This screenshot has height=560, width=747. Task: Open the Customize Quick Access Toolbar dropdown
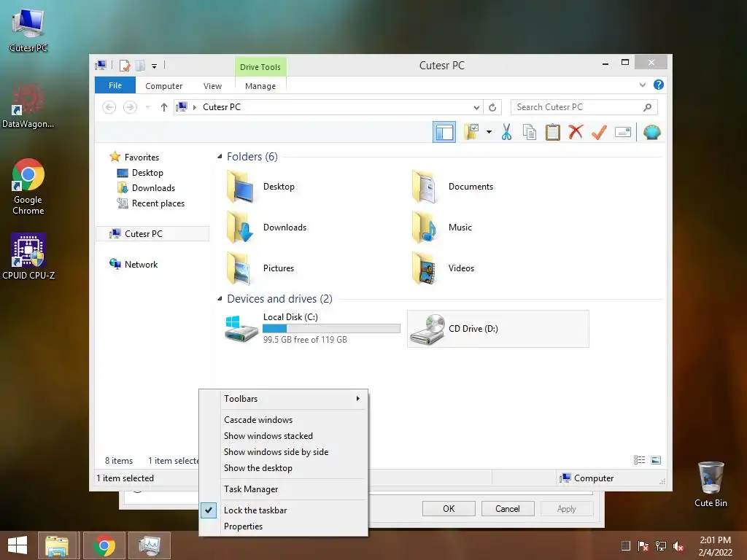[154, 66]
